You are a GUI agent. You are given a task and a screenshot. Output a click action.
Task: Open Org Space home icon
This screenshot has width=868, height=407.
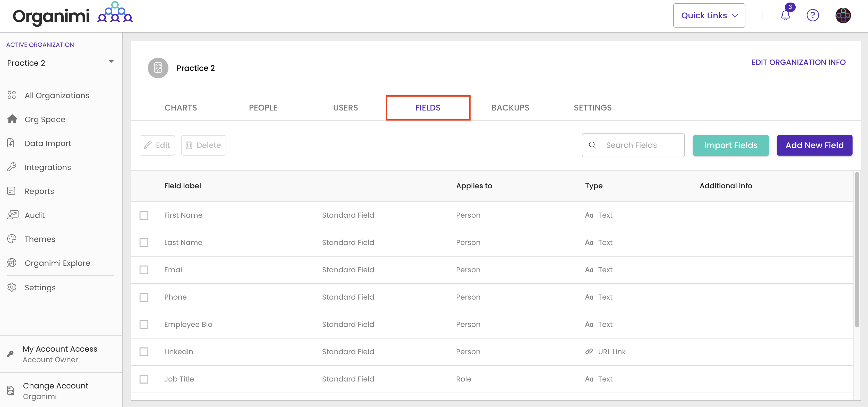12,119
